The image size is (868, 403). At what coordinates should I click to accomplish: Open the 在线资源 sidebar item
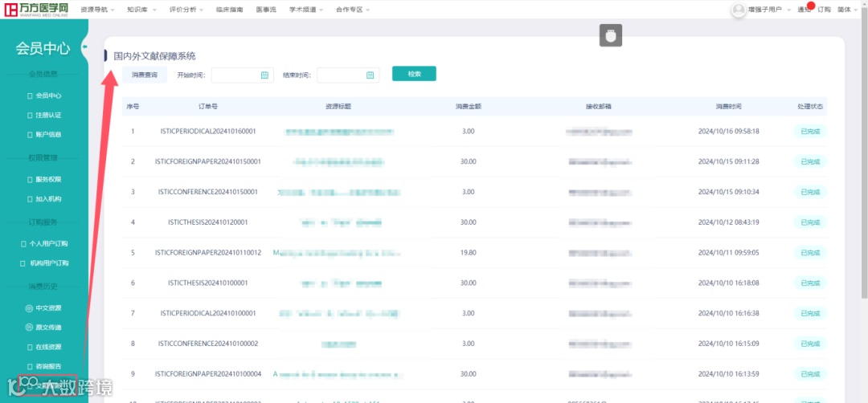click(44, 347)
